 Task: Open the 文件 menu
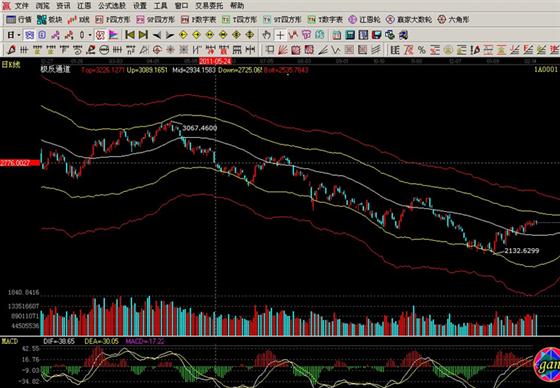click(21, 6)
